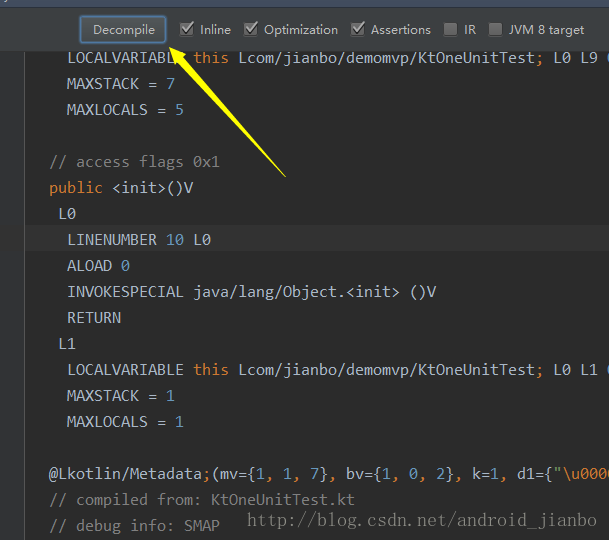The image size is (609, 540).
Task: Toggle the Inline checkbox
Action: click(187, 29)
